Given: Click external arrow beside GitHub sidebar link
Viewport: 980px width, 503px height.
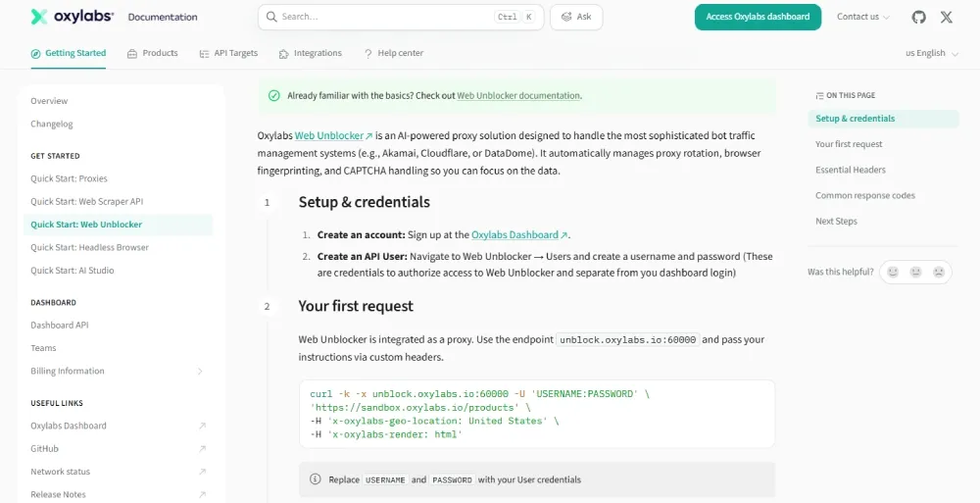Looking at the screenshot, I should (202, 449).
